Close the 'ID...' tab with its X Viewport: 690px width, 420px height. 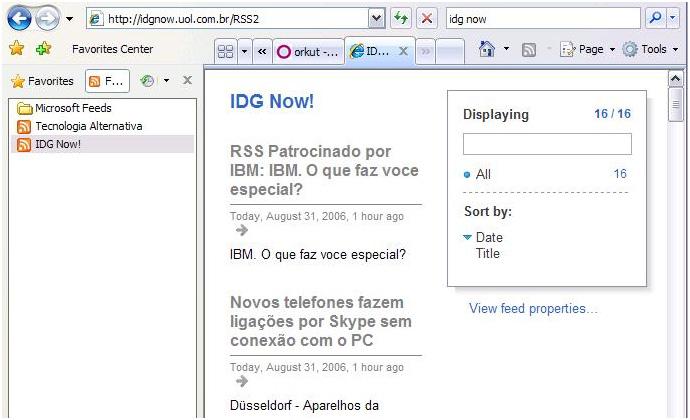403,52
